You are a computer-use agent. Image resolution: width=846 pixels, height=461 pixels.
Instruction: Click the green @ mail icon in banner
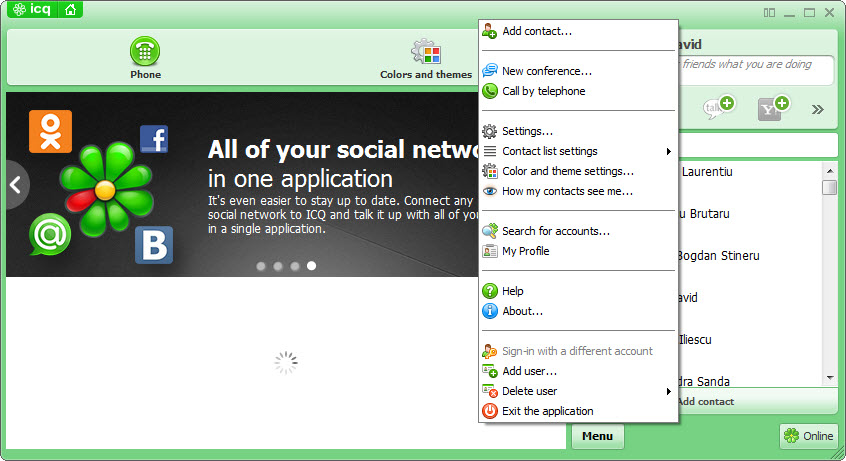click(50, 234)
